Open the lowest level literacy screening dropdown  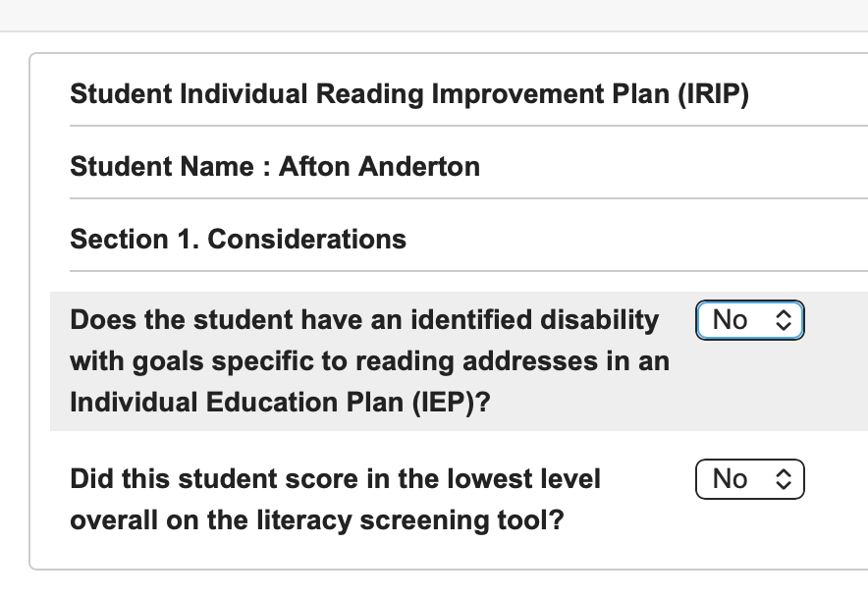tap(749, 479)
